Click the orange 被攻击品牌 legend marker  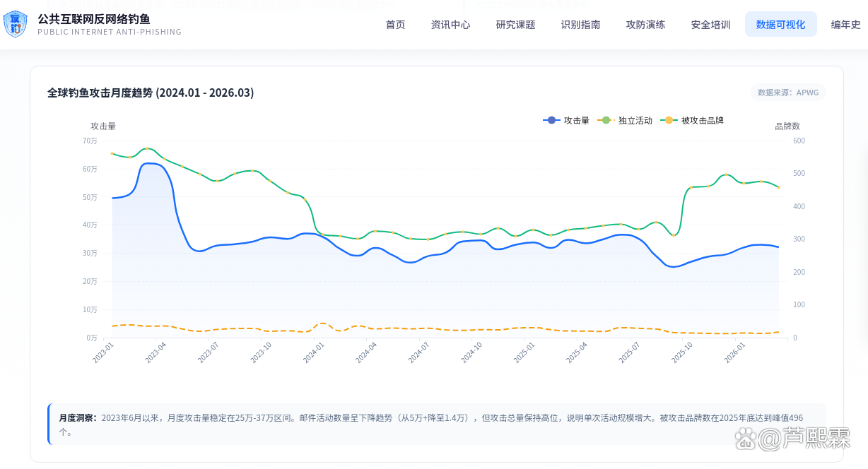click(x=669, y=121)
